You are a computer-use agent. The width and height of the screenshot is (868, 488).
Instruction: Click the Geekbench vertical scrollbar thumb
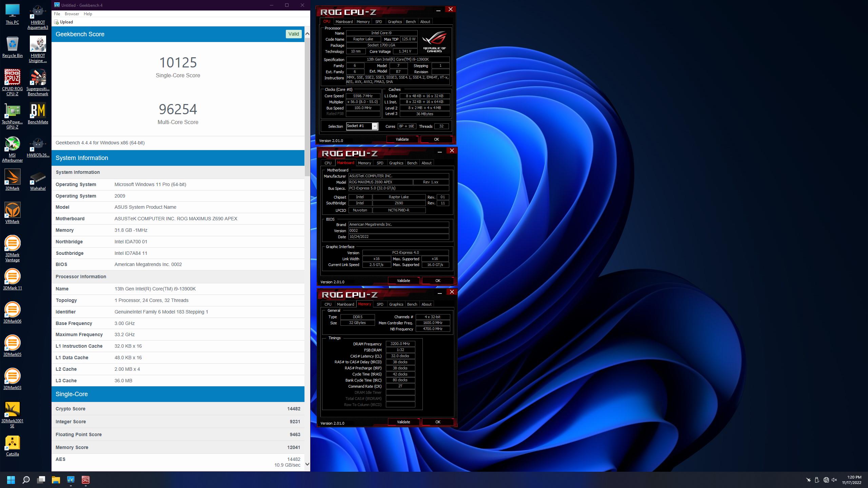pyautogui.click(x=307, y=107)
